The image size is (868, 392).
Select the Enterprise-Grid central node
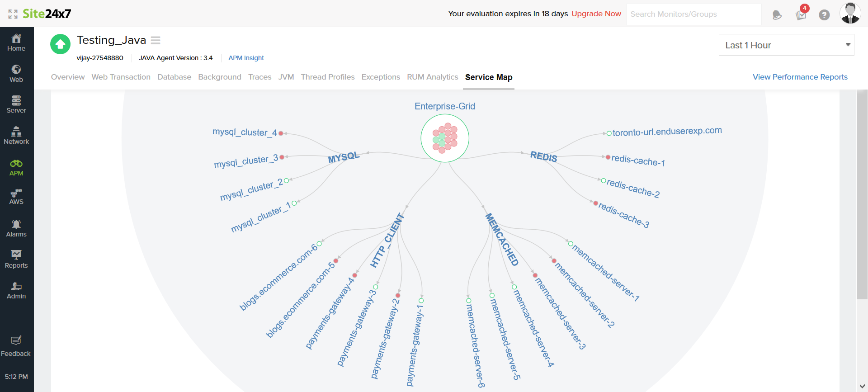[445, 138]
